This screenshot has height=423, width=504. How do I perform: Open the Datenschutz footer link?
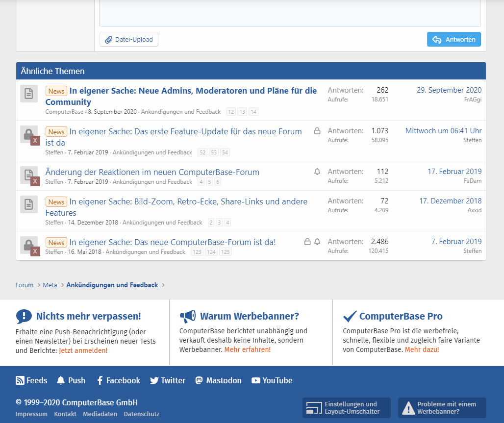[x=142, y=414]
